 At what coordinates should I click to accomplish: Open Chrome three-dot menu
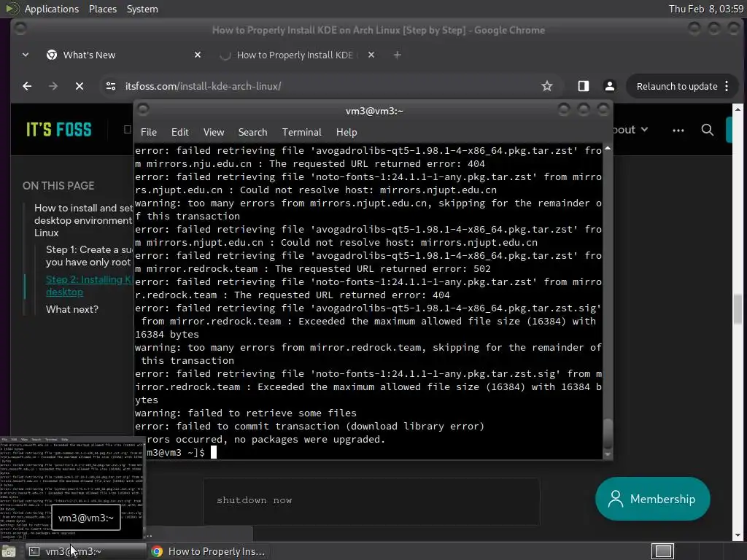tap(727, 86)
